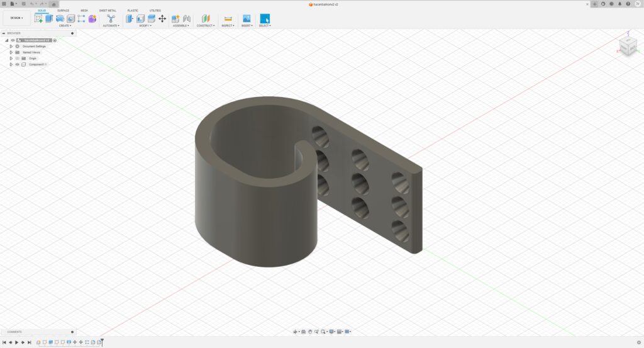
Task: Toggle Component1:1 visibility eye
Action: click(17, 65)
